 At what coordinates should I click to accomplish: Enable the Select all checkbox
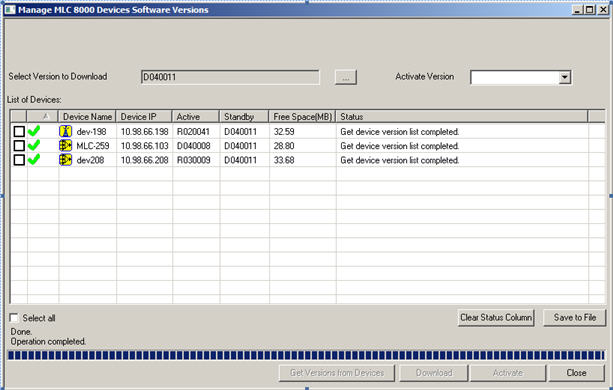[14, 318]
